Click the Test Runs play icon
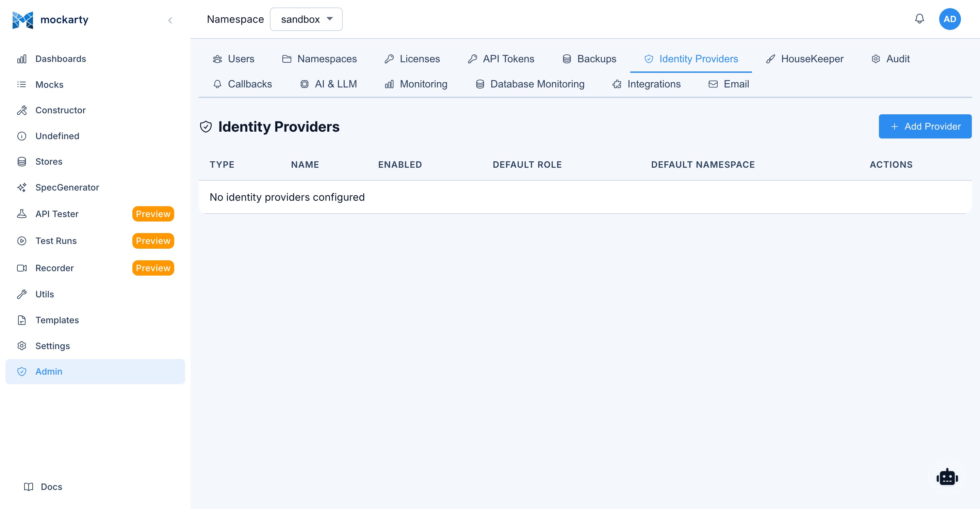 (x=22, y=241)
